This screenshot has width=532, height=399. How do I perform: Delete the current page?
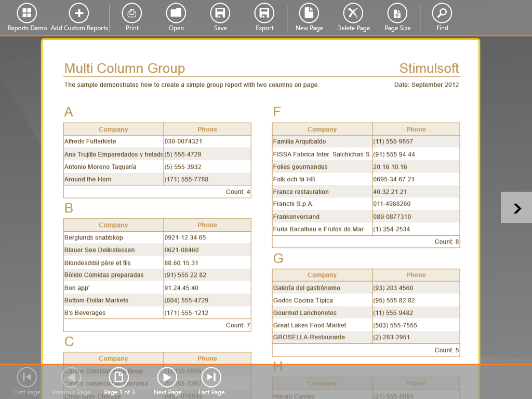pyautogui.click(x=353, y=13)
